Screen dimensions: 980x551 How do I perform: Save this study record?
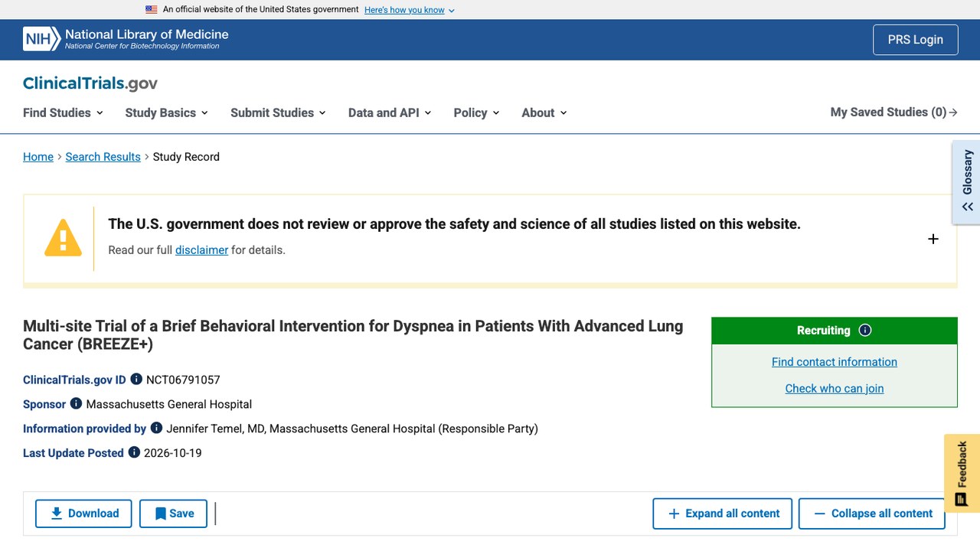(174, 514)
